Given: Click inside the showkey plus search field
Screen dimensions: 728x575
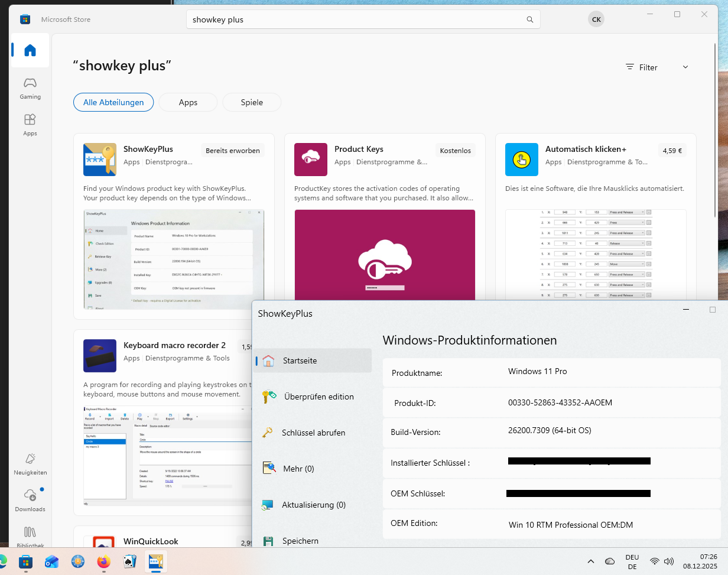Looking at the screenshot, I should 355,20.
